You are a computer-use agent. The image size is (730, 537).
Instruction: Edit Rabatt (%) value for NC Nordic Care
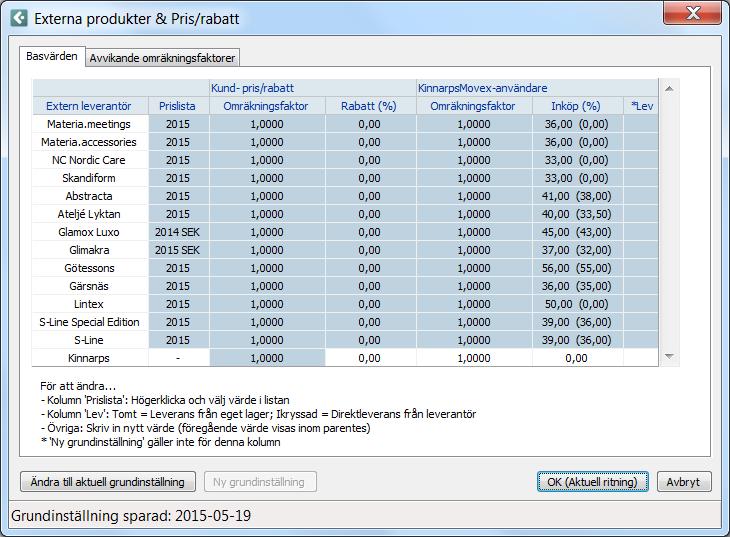click(371, 160)
